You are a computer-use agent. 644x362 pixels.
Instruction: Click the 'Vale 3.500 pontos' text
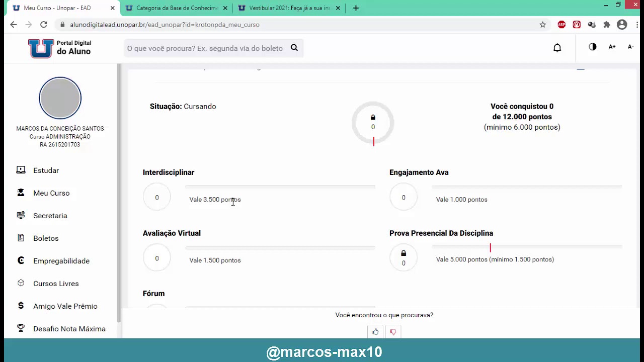215,200
